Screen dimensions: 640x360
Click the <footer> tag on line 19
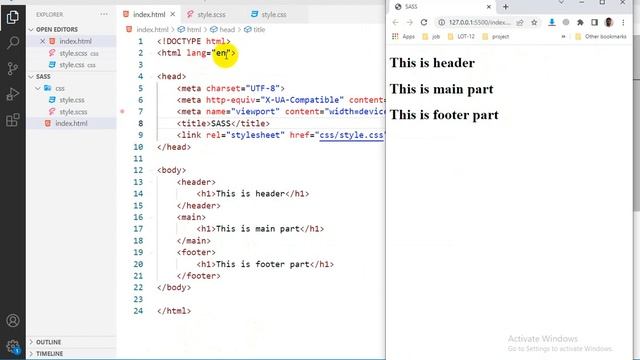(x=196, y=252)
